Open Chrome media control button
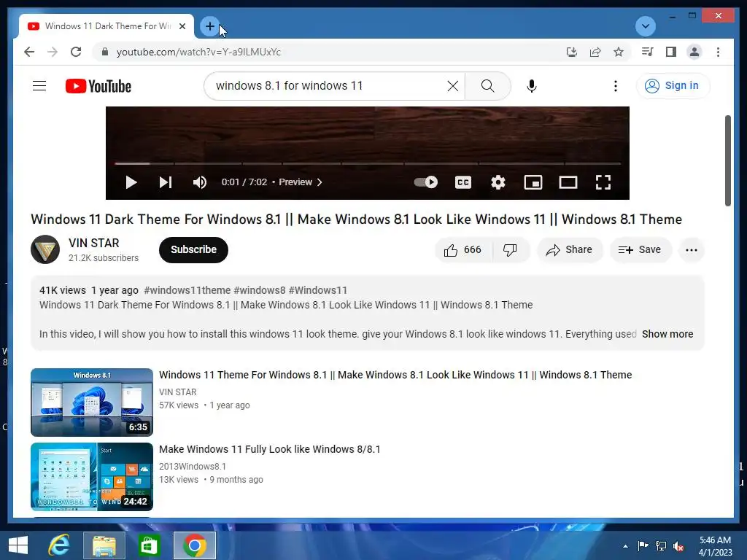 coord(648,52)
